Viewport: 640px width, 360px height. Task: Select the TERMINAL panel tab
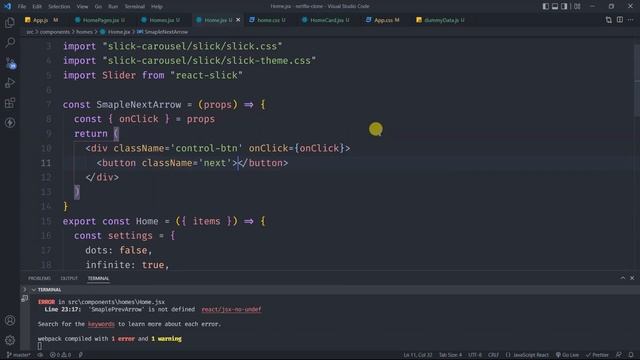(x=98, y=278)
